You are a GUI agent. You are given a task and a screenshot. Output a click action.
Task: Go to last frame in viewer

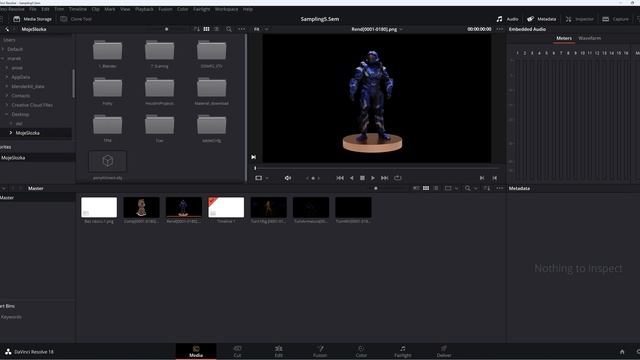pyautogui.click(x=384, y=178)
